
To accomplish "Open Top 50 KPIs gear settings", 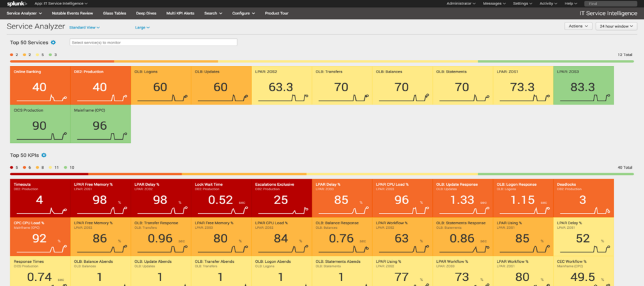I will (x=44, y=155).
